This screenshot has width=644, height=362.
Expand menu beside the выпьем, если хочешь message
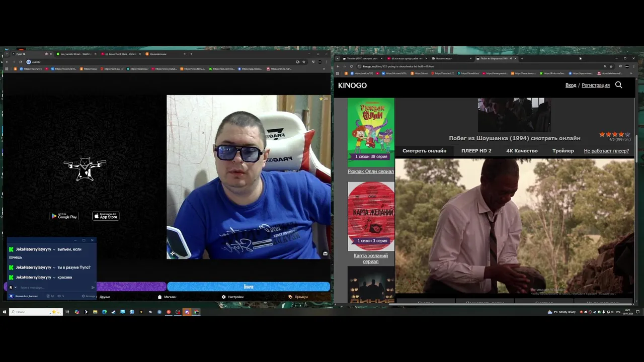(54, 249)
